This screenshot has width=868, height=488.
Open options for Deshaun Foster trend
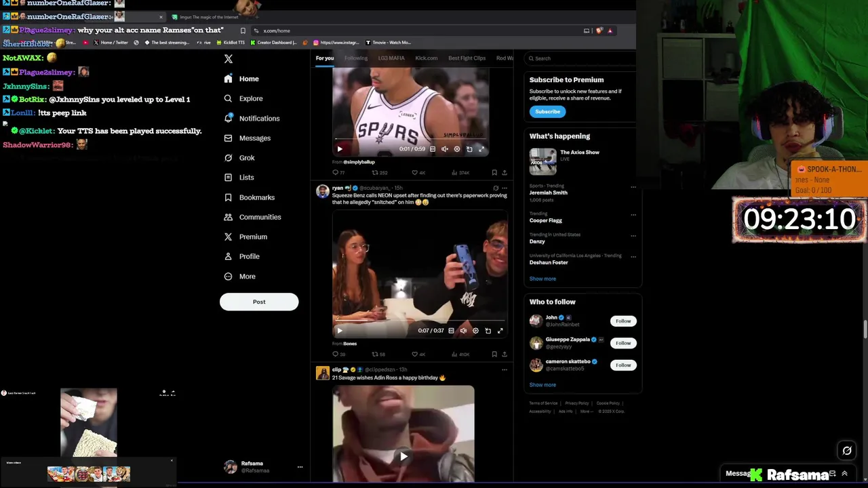(633, 257)
